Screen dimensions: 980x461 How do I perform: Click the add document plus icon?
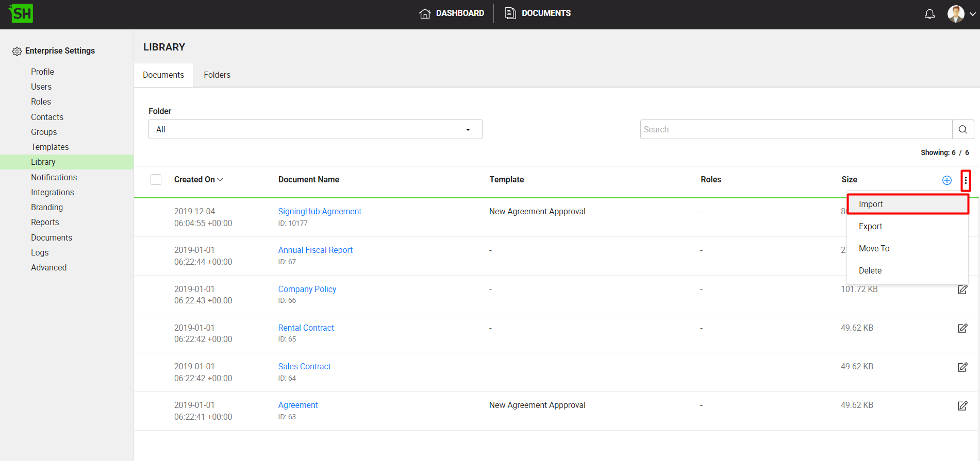coord(946,180)
